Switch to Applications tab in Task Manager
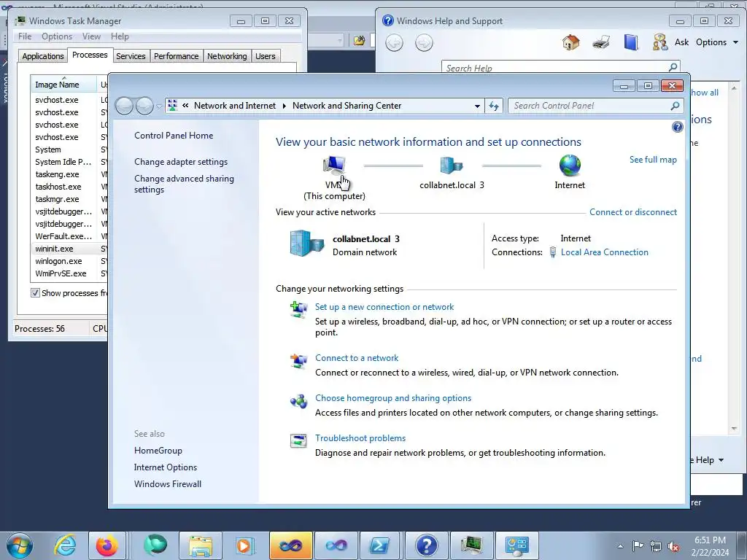The image size is (747, 560). [x=43, y=56]
